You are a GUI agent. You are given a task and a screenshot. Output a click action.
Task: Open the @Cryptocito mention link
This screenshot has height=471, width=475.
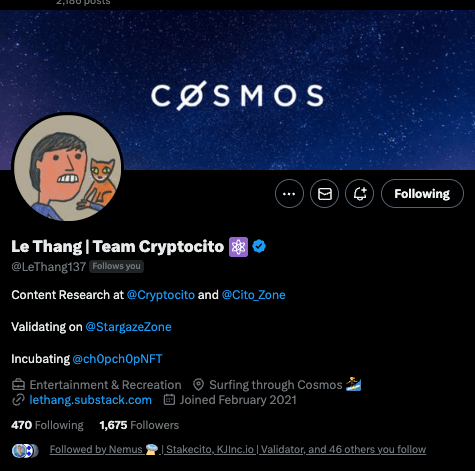click(161, 295)
